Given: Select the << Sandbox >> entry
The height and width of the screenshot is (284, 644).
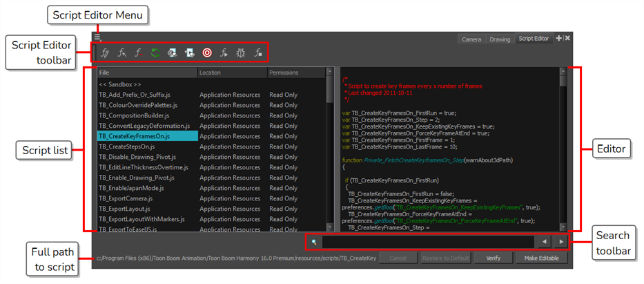Looking at the screenshot, I should [120, 84].
